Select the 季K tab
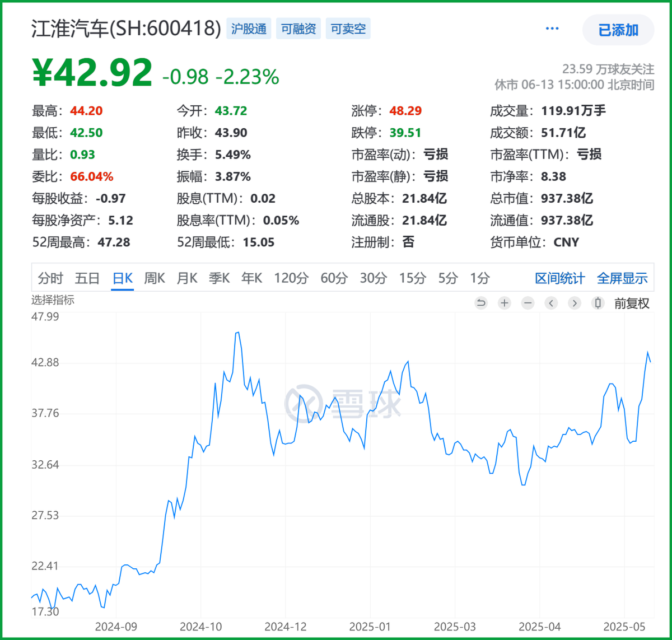The height and width of the screenshot is (640, 672). point(220,278)
